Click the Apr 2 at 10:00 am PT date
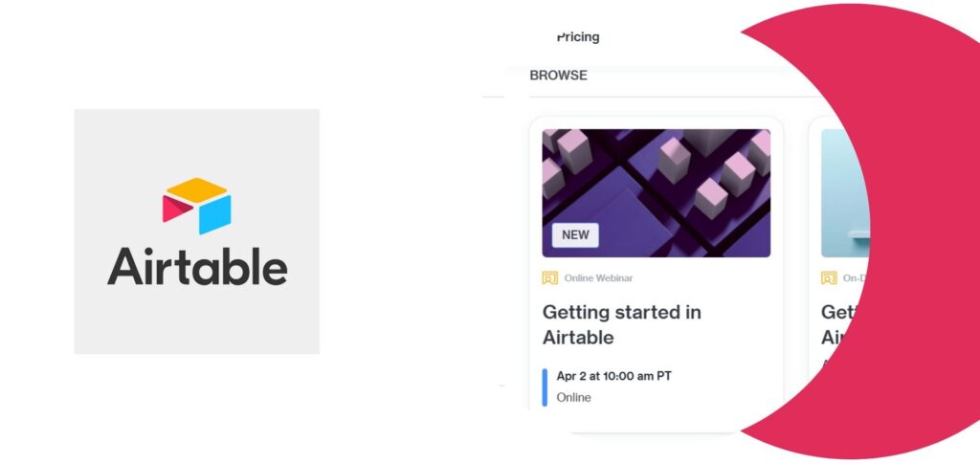980x463 pixels. click(x=613, y=376)
